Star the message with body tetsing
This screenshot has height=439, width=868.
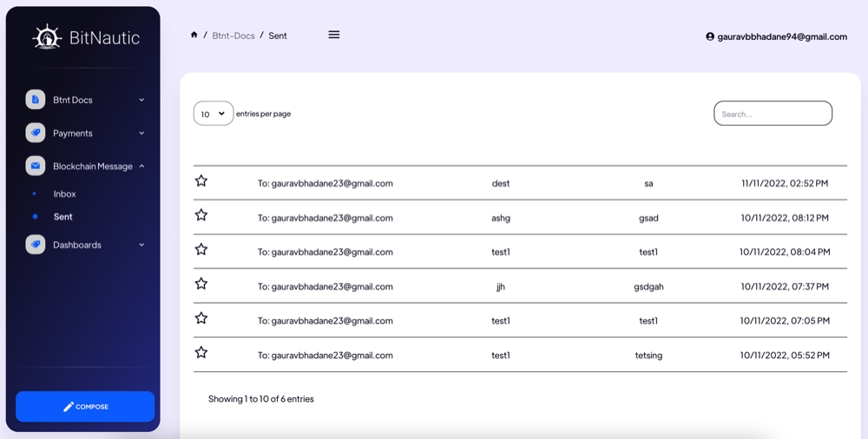[x=201, y=352]
